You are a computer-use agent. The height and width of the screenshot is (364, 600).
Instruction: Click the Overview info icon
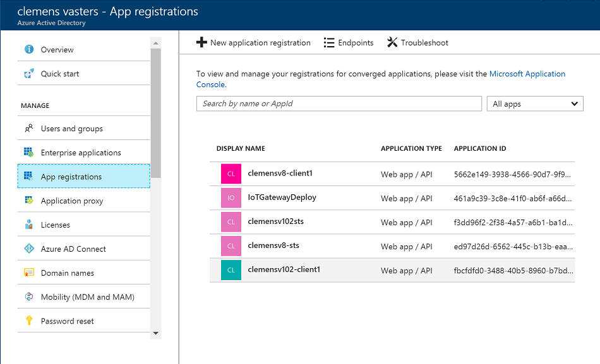28,49
